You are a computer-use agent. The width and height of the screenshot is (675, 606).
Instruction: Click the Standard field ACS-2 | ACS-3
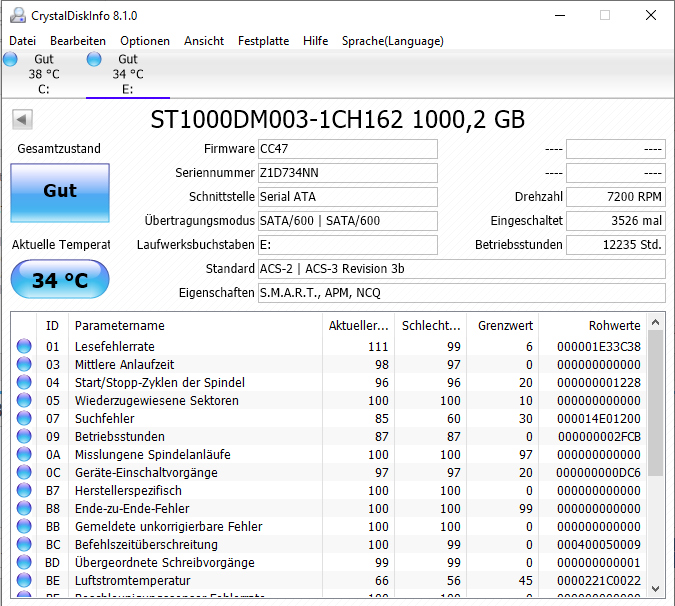click(462, 269)
